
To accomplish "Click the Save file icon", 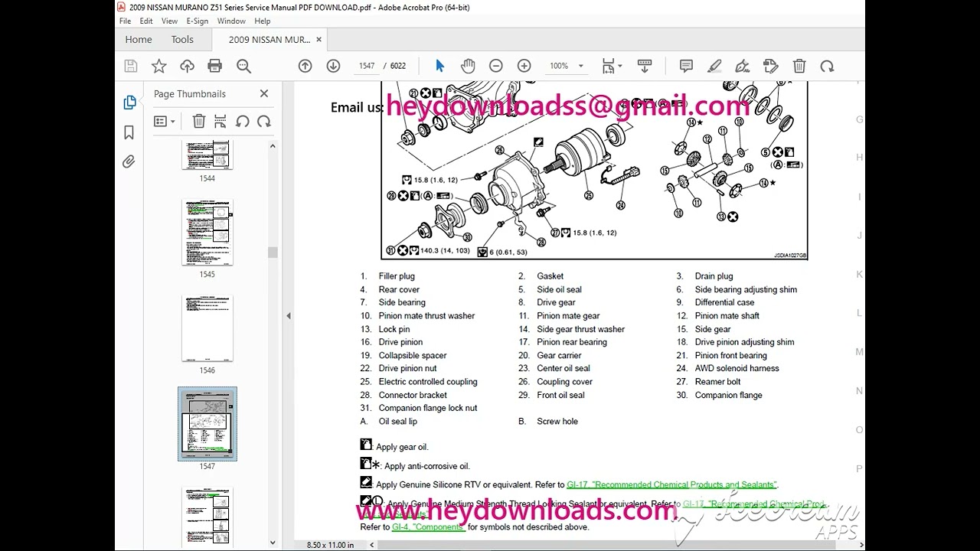I will [x=130, y=67].
